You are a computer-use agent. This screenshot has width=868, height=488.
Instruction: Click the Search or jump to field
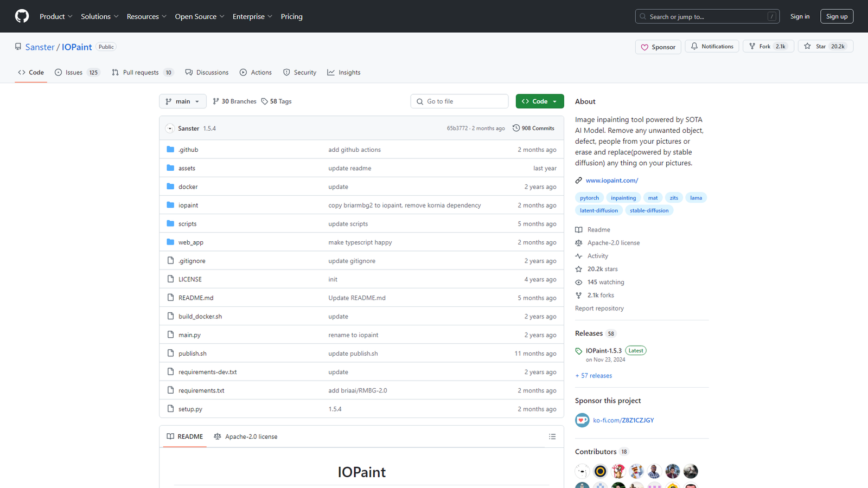[707, 16]
